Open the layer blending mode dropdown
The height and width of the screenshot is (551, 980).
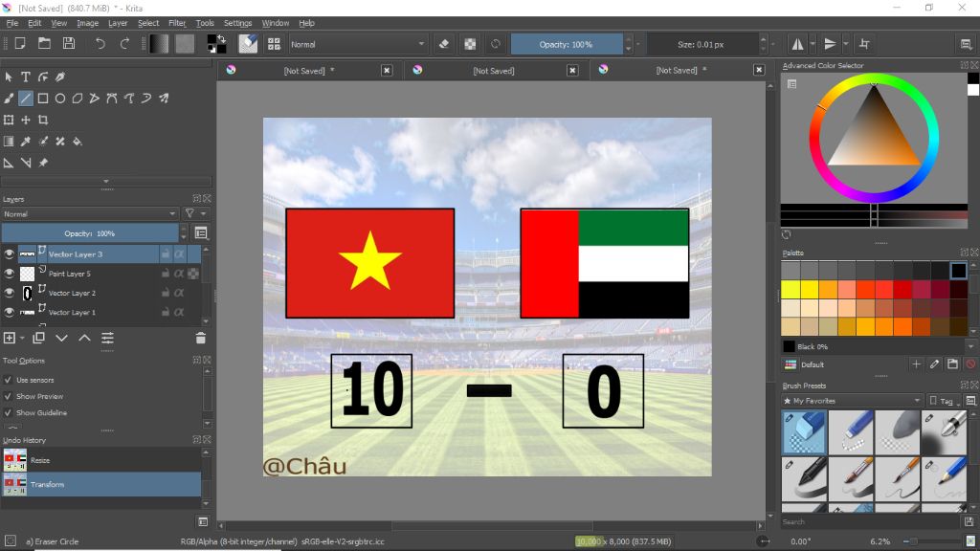[x=89, y=213]
